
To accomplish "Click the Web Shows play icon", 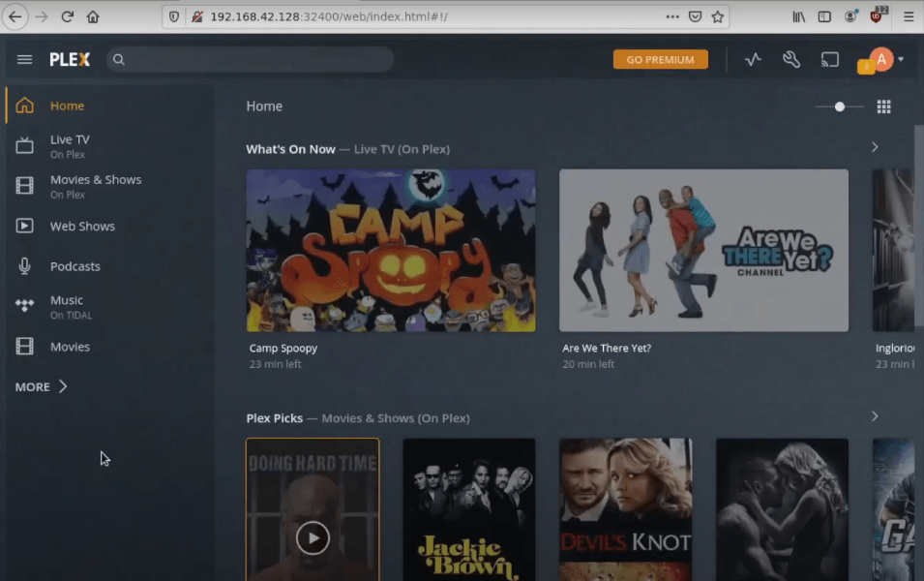I will [x=25, y=226].
